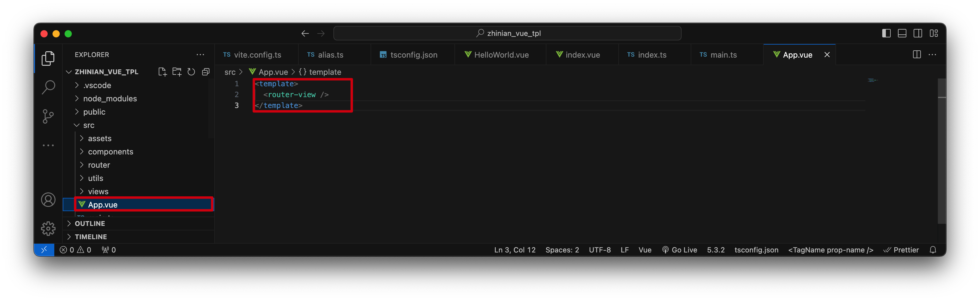Viewport: 980px width, 301px height.
Task: Open Explorer views and more actions menu
Action: point(200,55)
